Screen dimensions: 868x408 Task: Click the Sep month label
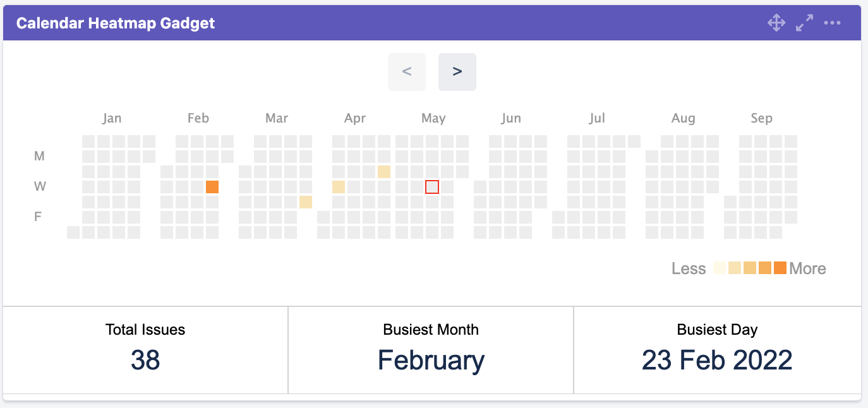(761, 118)
